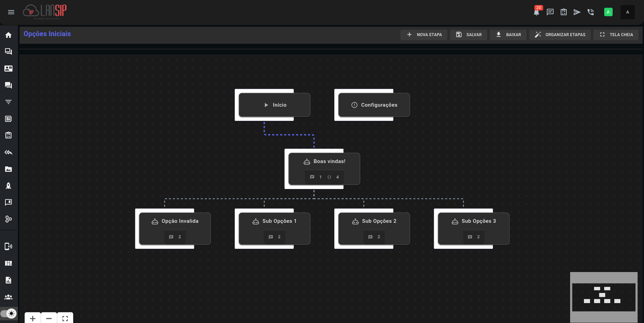Toggle the light/dark theme switch
Screen dimensions: 644x323
tap(9, 314)
